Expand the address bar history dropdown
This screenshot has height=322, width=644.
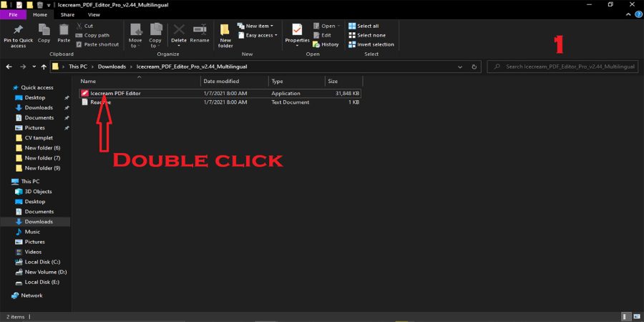tap(459, 67)
